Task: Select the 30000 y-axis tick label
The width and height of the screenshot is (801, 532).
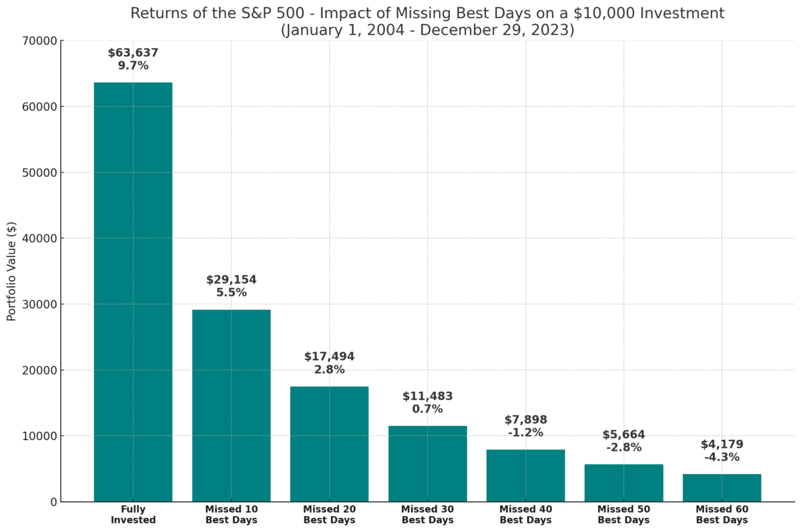Action: (39, 304)
